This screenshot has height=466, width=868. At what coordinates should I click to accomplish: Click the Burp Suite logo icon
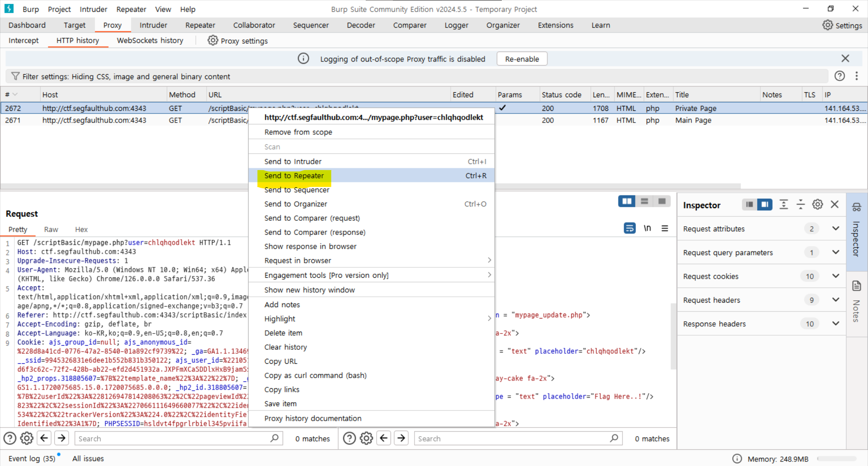(x=9, y=9)
